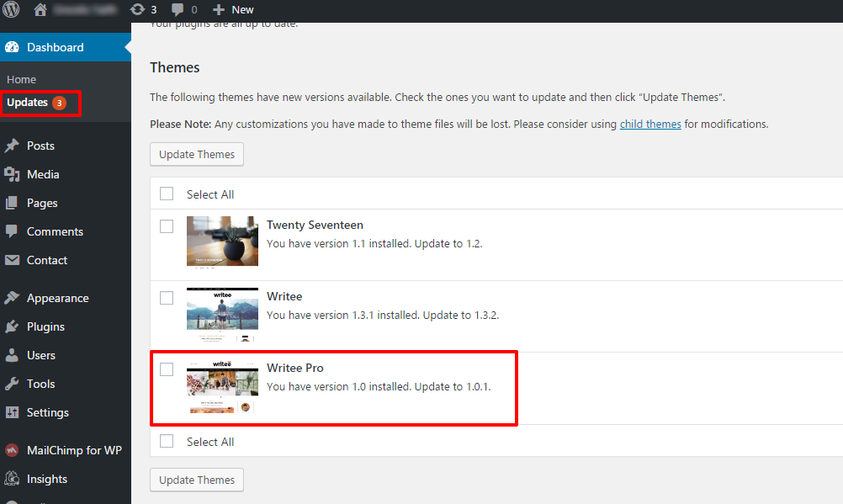Check the top Select All checkbox
843x504 pixels.
coord(167,194)
